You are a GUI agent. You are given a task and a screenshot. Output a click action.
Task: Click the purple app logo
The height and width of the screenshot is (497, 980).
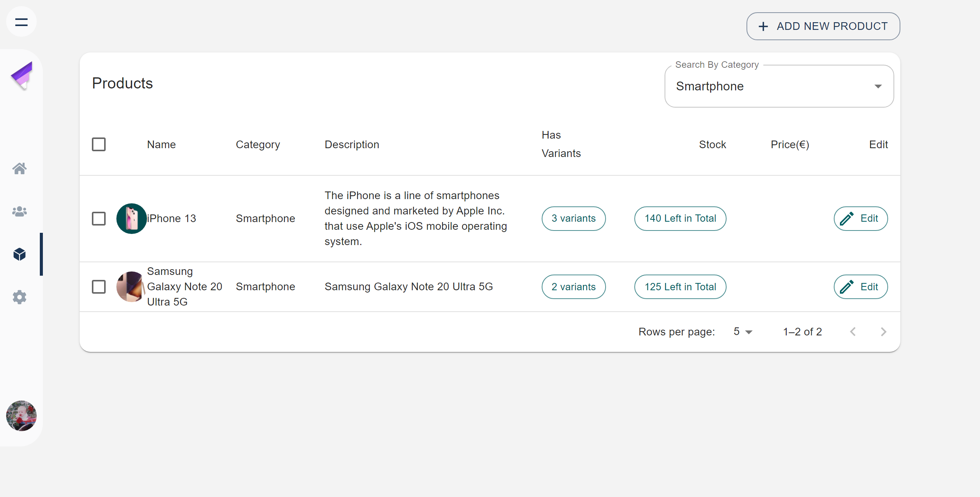pos(22,75)
